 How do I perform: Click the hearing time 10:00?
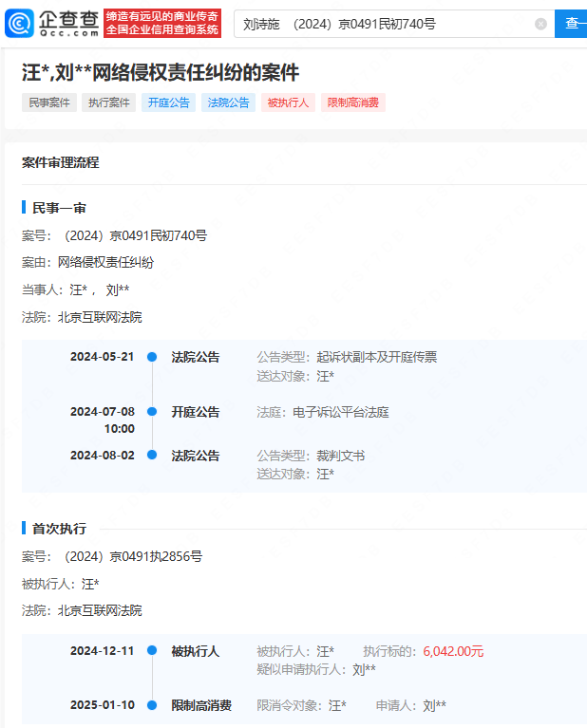click(x=120, y=428)
